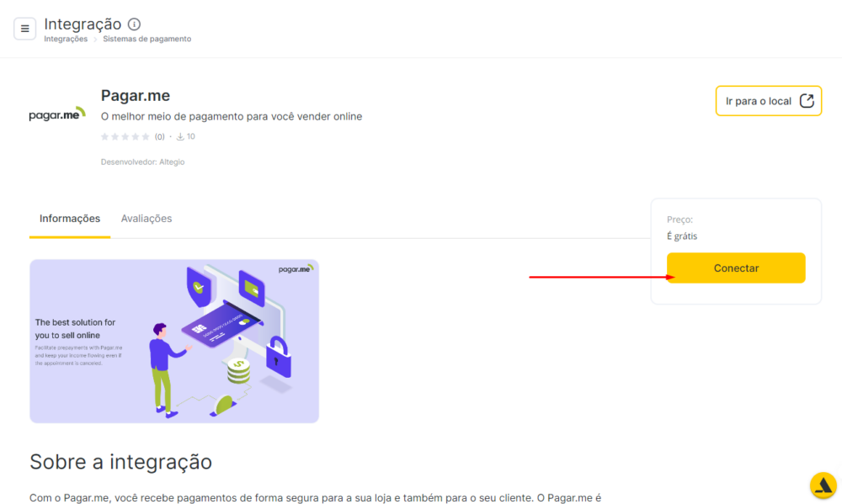Click the first rating star
The height and width of the screenshot is (504, 842).
[104, 137]
